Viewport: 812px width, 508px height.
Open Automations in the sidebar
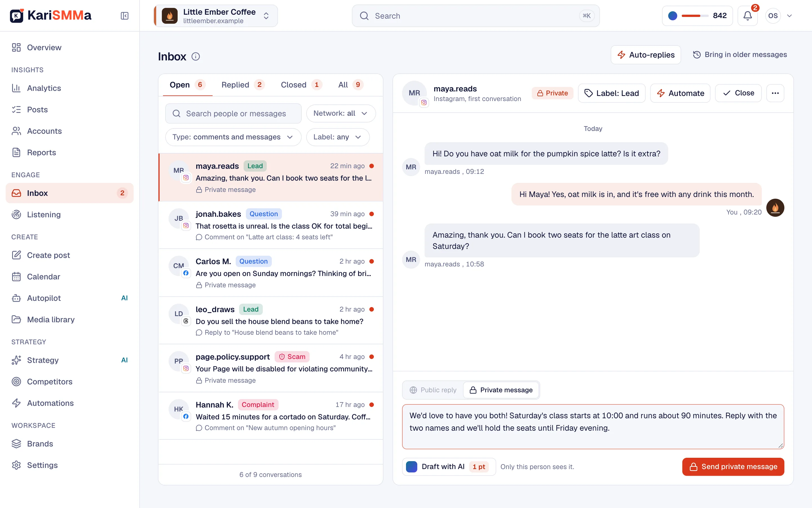(69, 403)
